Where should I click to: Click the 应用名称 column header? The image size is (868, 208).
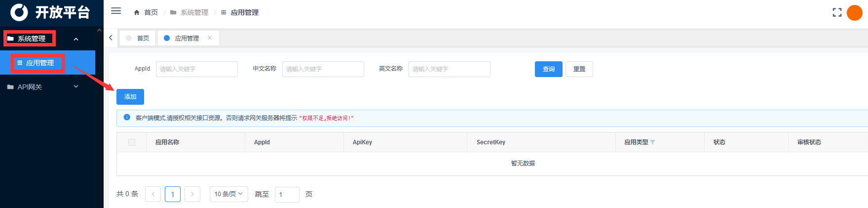pyautogui.click(x=167, y=142)
